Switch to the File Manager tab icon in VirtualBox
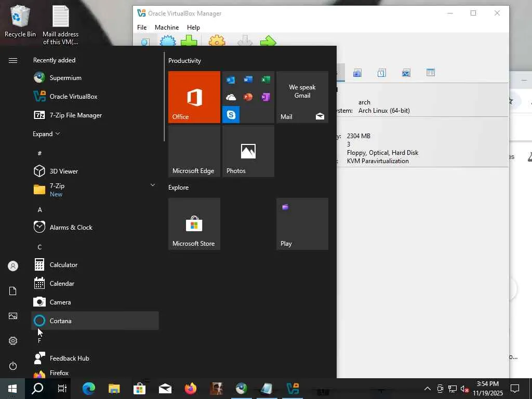The height and width of the screenshot is (399, 532). pyautogui.click(x=431, y=72)
